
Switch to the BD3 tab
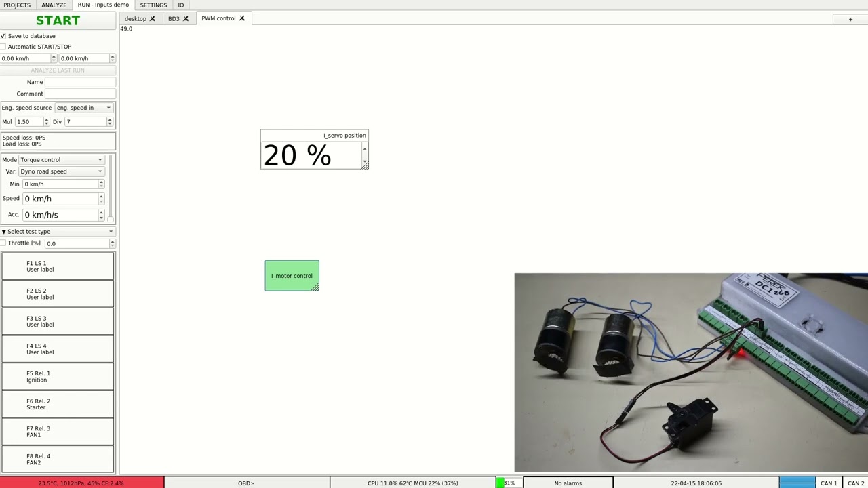point(174,18)
